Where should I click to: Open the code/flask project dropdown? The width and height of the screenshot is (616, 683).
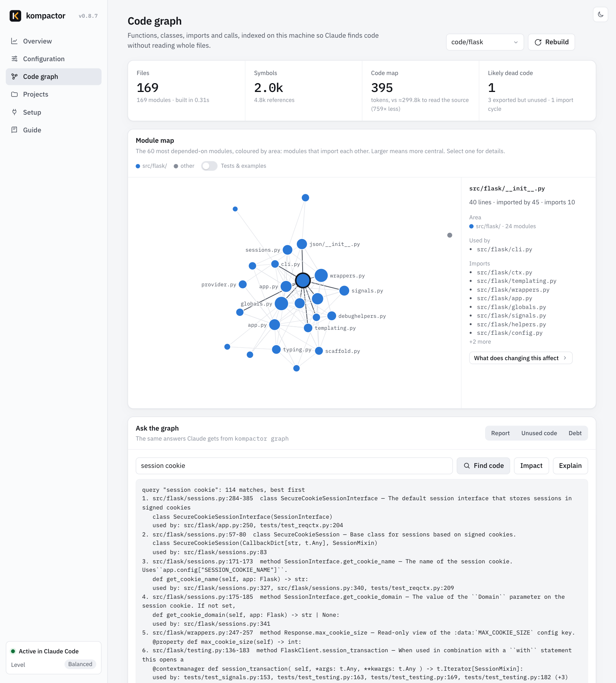(485, 42)
